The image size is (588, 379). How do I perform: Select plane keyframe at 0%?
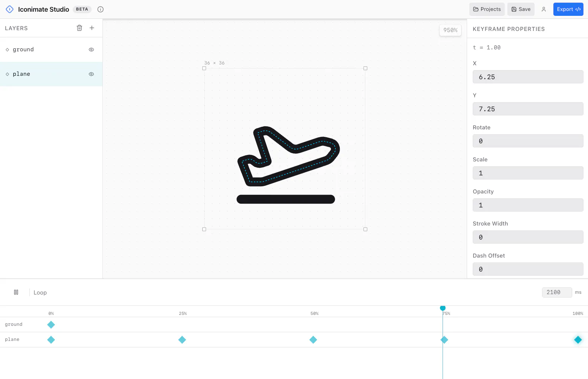(x=51, y=340)
